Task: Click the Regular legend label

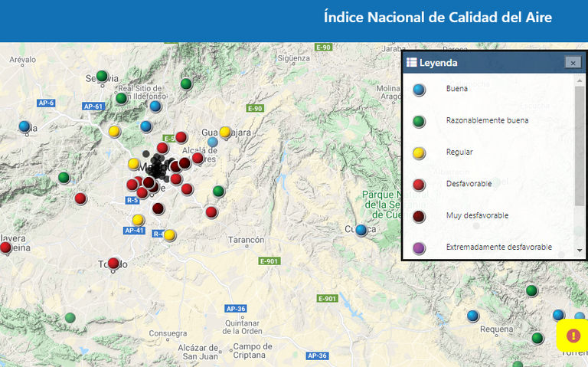Action: click(459, 152)
